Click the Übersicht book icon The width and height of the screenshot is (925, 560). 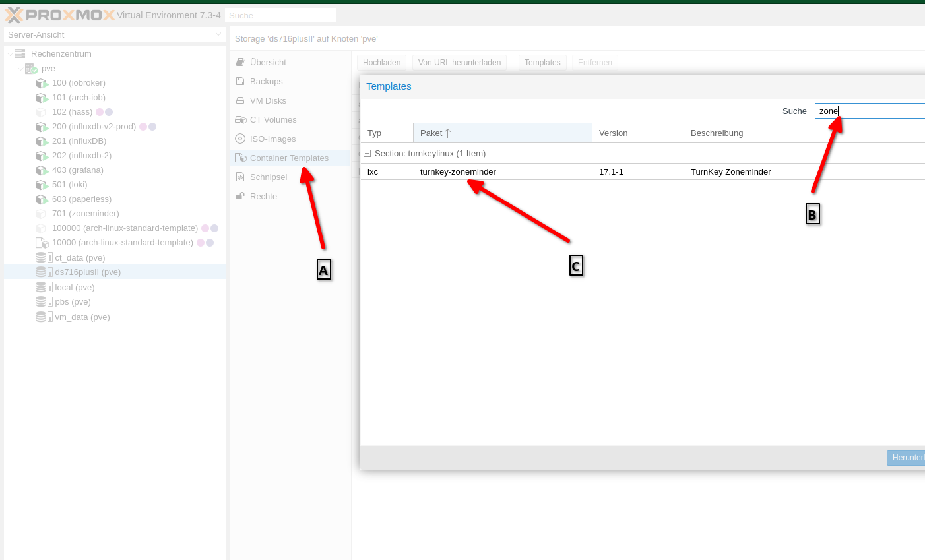[x=240, y=62]
